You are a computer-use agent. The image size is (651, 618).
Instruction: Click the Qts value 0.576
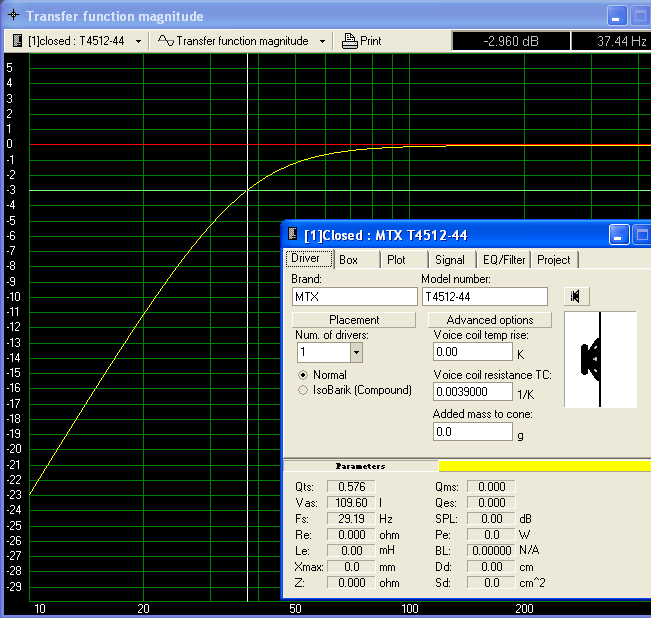point(351,486)
